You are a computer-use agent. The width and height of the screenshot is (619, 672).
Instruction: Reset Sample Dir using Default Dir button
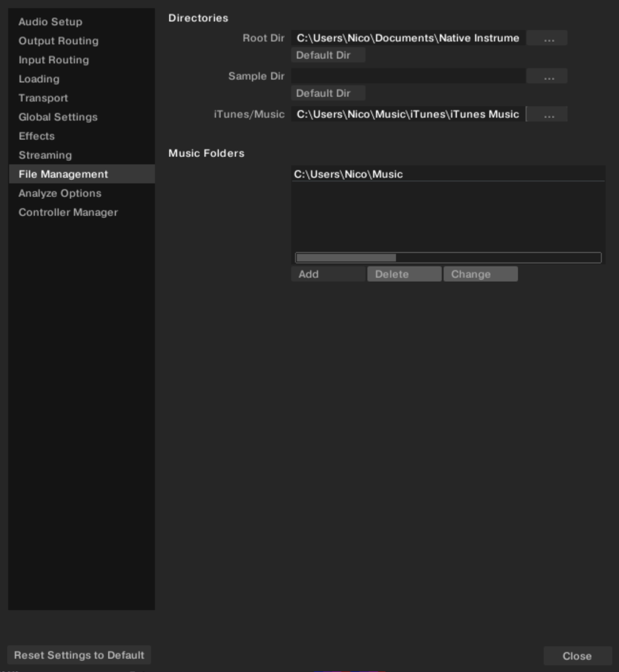tap(328, 93)
